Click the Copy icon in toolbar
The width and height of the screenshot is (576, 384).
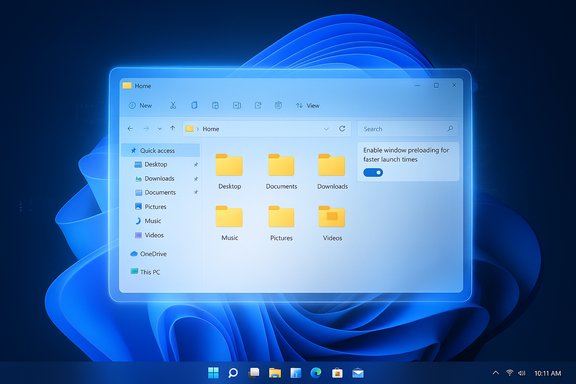[x=194, y=105]
